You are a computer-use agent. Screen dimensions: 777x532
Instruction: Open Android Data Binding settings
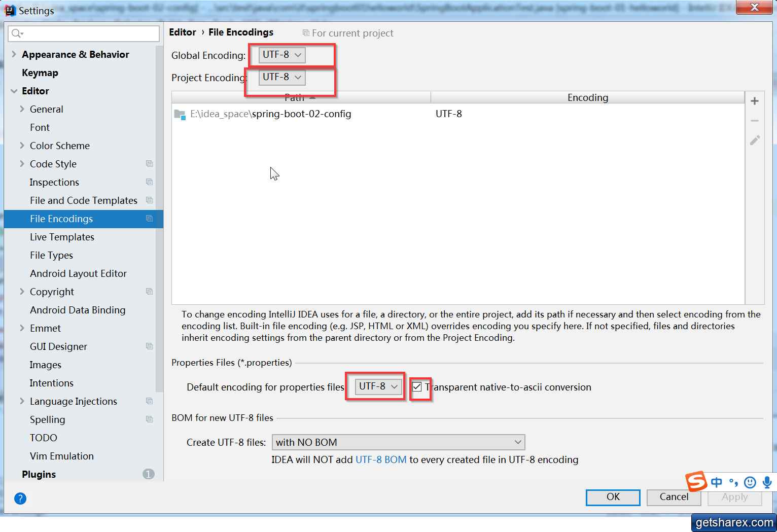coord(78,310)
